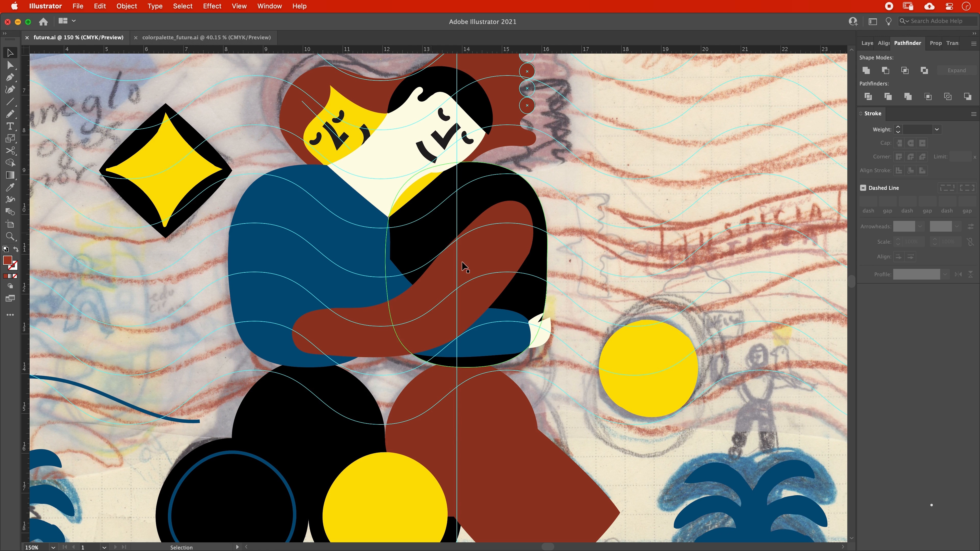This screenshot has width=980, height=551.
Task: Switch to the Layers panel tab
Action: [867, 43]
